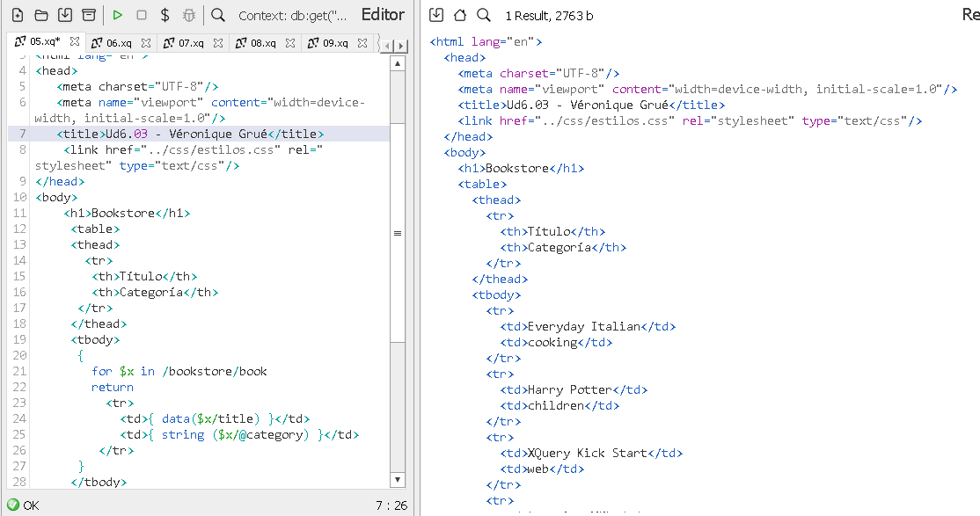Image resolution: width=980 pixels, height=516 pixels.
Task: Open search in the result panel
Action: [x=484, y=15]
